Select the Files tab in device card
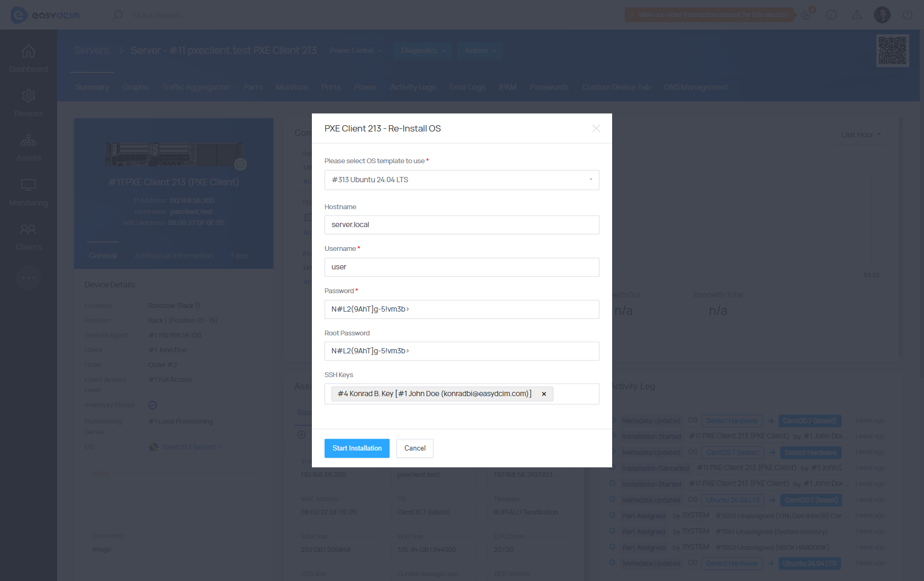924x581 pixels. click(239, 256)
